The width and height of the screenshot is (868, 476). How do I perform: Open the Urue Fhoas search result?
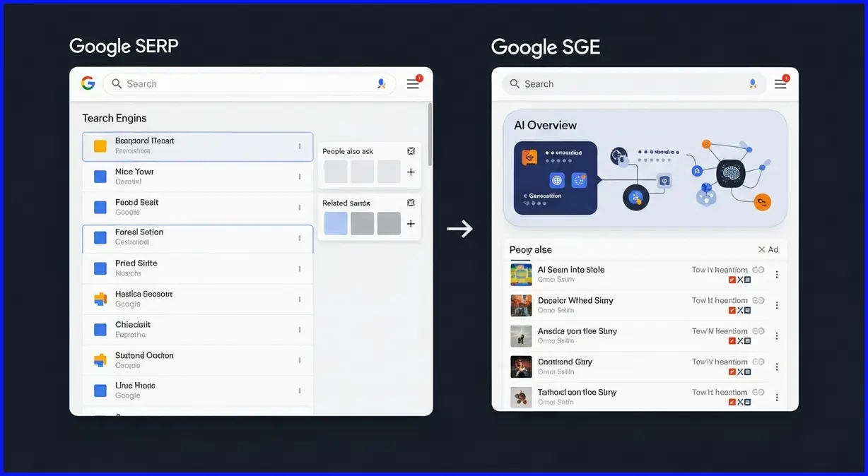198,391
